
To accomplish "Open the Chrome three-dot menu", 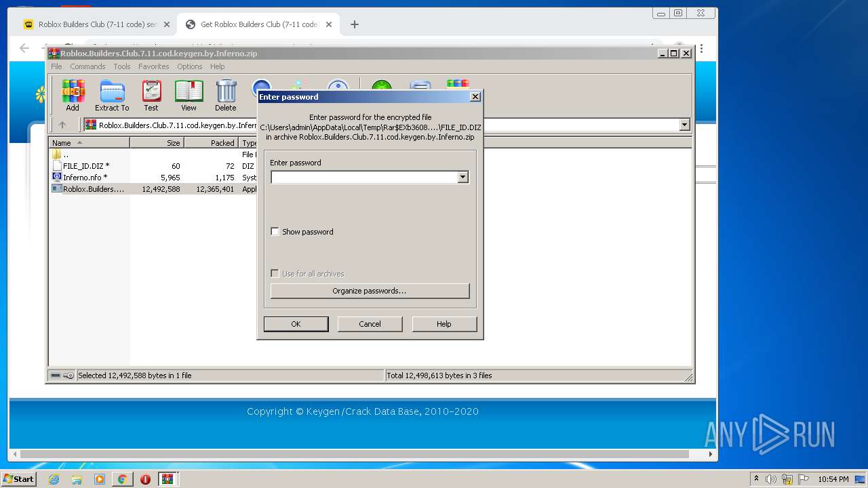I will (x=701, y=49).
